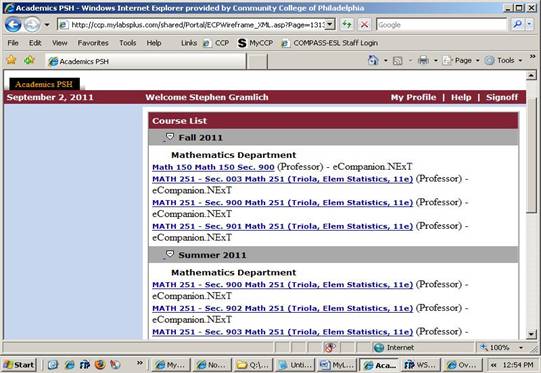Viewport: 541px width, 373px height.
Task: Click the Google search input field
Action: tap(441, 24)
